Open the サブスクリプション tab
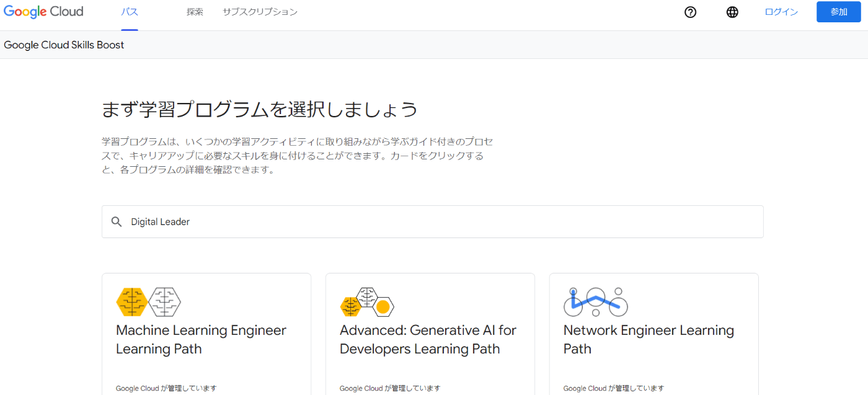The width and height of the screenshot is (868, 395). point(260,12)
